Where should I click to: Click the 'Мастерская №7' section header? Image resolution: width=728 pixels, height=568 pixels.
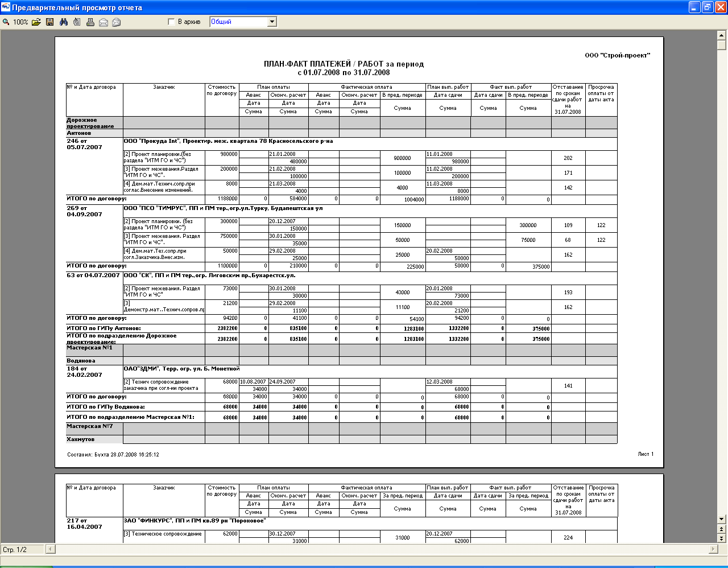click(90, 426)
